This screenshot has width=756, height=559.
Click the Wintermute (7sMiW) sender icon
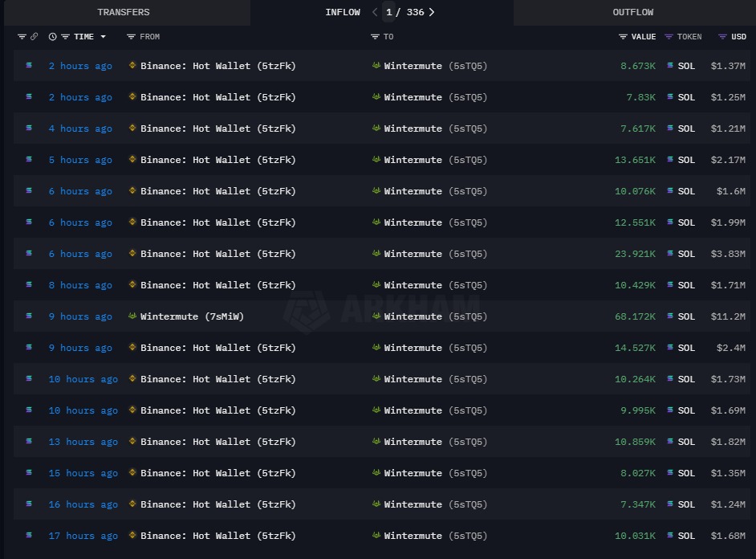(x=133, y=316)
